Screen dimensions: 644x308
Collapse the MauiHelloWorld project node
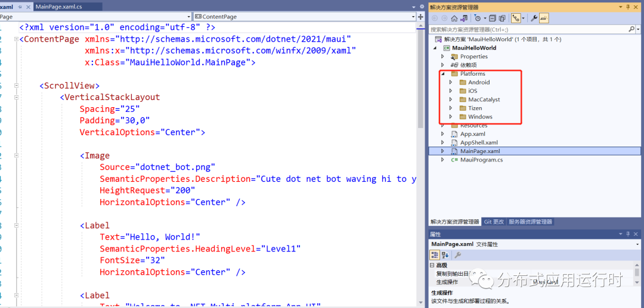pyautogui.click(x=435, y=48)
